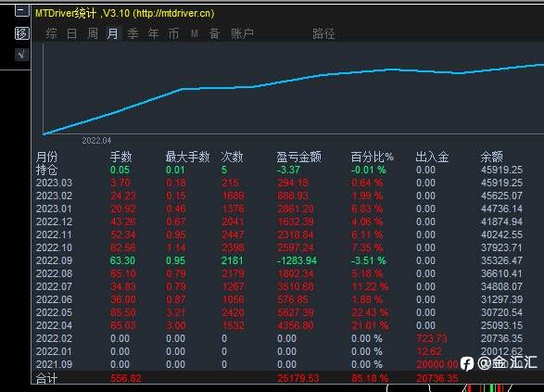Click the -3.51 % percentage cell
This screenshot has width=544, height=392.
(368, 260)
